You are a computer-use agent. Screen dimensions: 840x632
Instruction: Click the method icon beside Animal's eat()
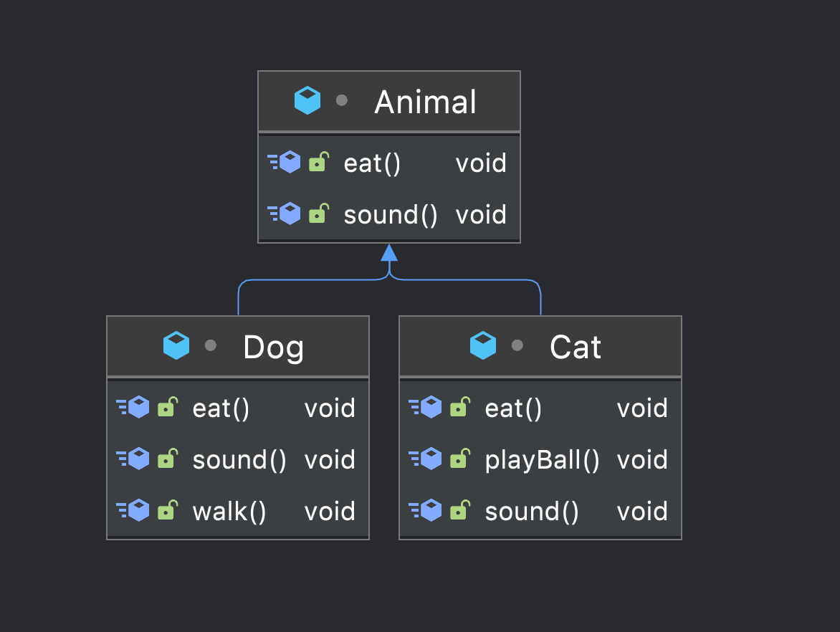pos(285,163)
